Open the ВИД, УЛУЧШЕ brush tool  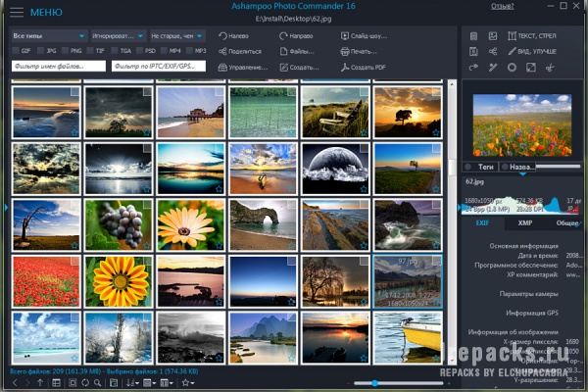pos(532,51)
